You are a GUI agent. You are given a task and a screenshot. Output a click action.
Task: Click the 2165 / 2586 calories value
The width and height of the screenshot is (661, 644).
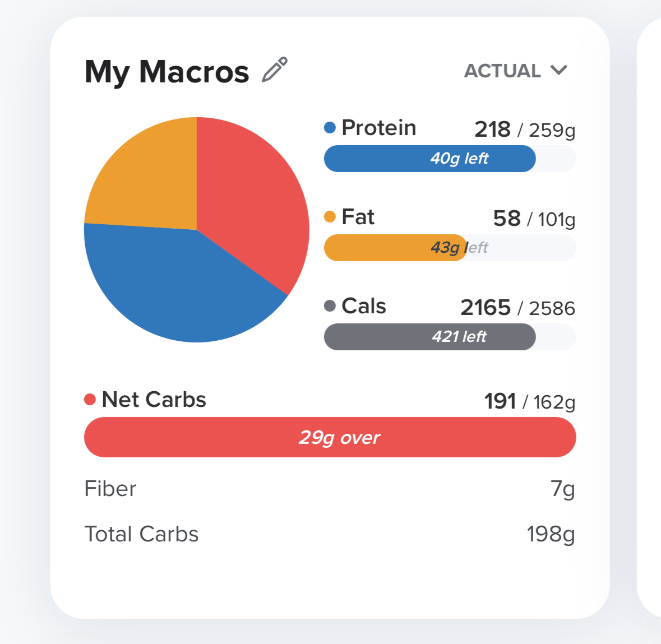click(517, 308)
